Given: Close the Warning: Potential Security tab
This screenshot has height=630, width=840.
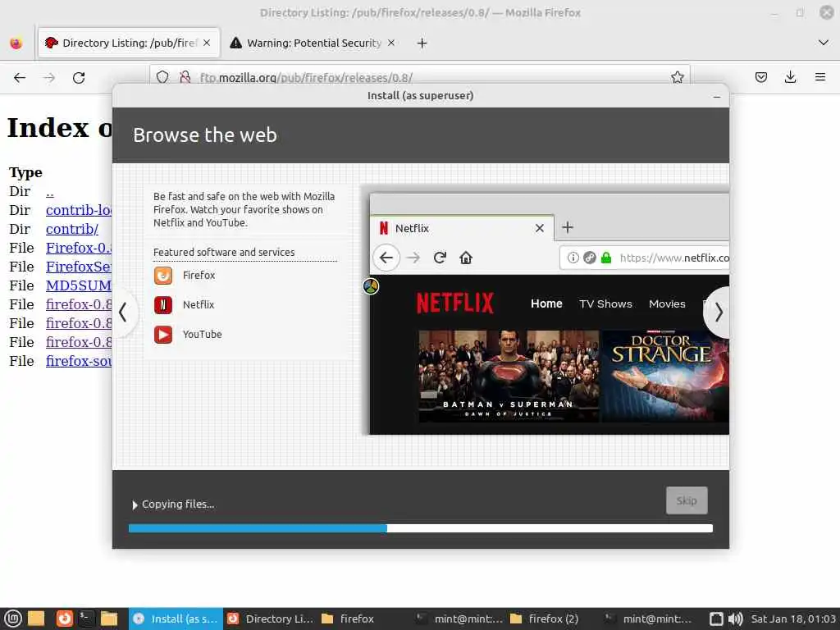Looking at the screenshot, I should 391,43.
